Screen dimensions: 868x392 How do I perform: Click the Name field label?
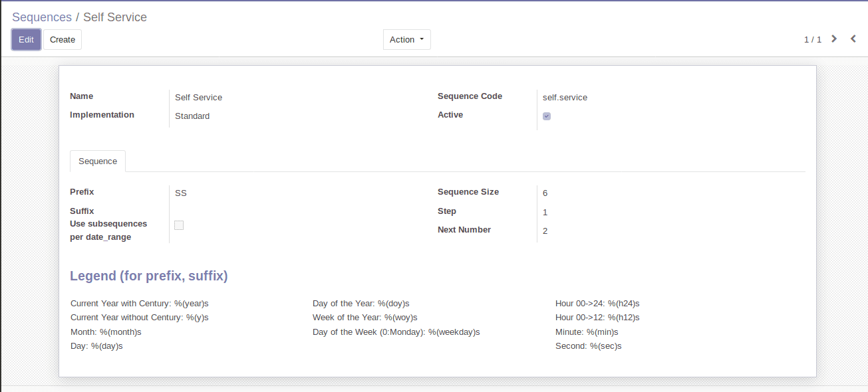point(82,96)
